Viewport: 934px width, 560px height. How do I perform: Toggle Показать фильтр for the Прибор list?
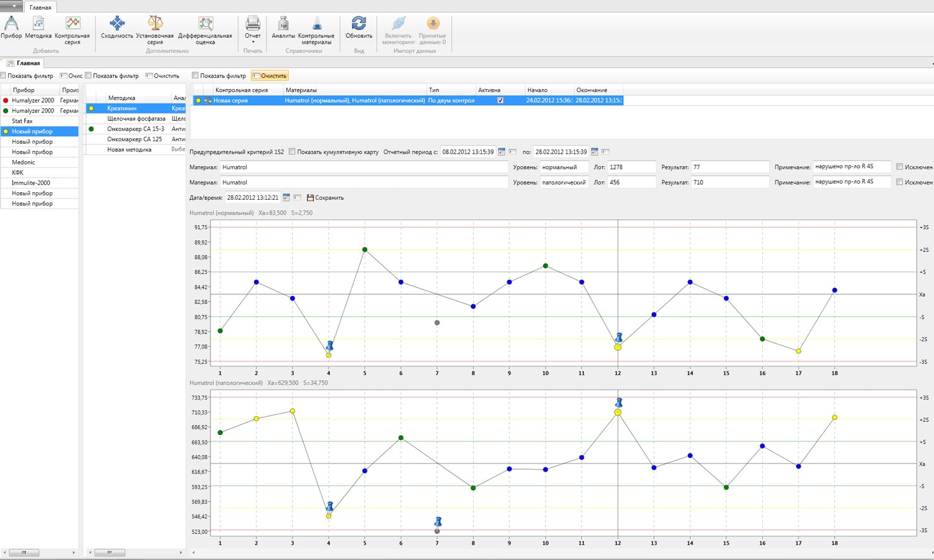coord(3,76)
